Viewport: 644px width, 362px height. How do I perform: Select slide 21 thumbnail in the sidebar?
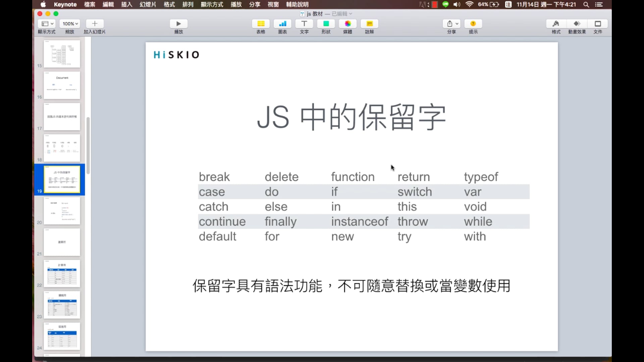62,242
